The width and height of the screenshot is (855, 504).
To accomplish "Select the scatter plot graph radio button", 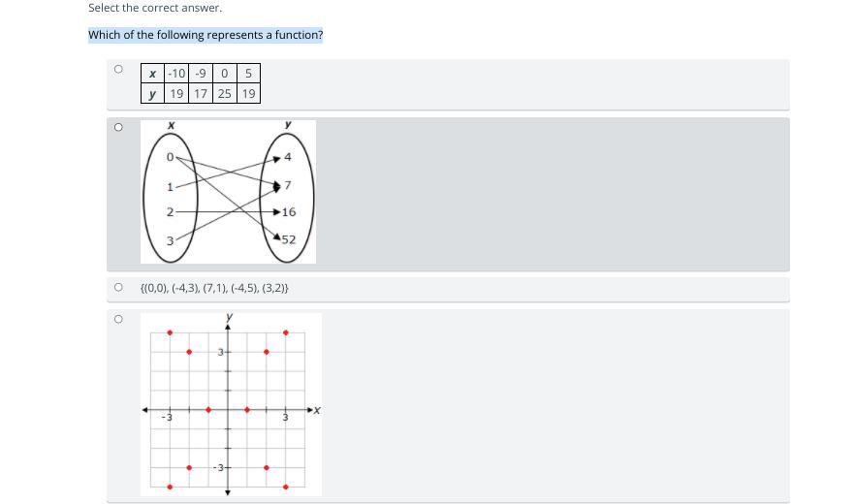I will 118,319.
